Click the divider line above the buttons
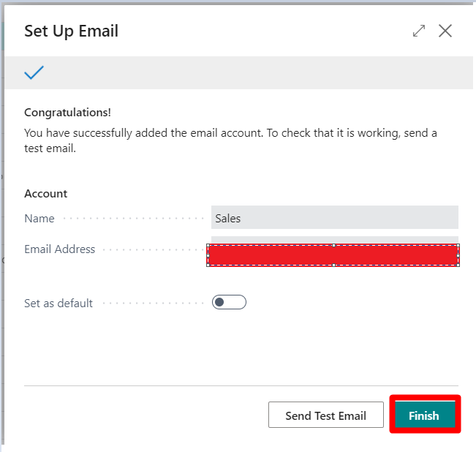 (x=241, y=386)
